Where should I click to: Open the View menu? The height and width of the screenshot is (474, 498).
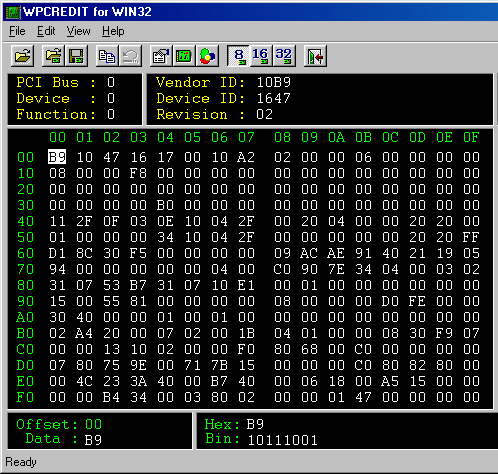78,31
